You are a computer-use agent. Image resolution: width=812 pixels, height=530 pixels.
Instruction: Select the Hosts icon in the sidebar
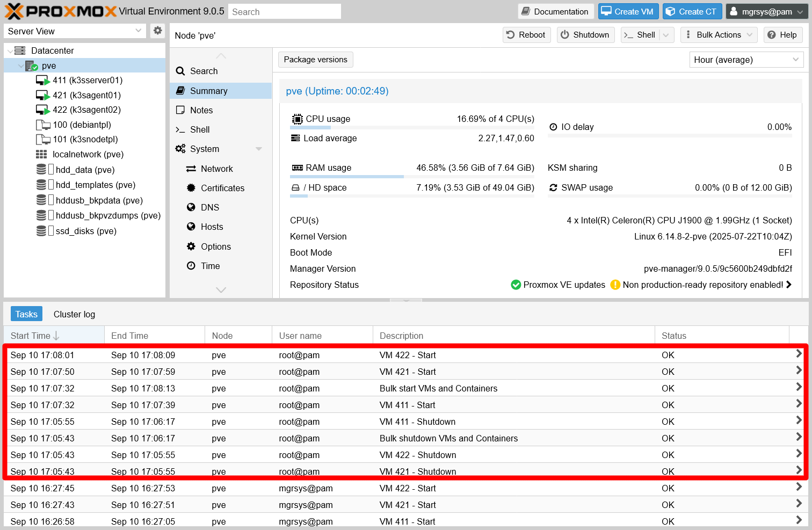coord(192,227)
